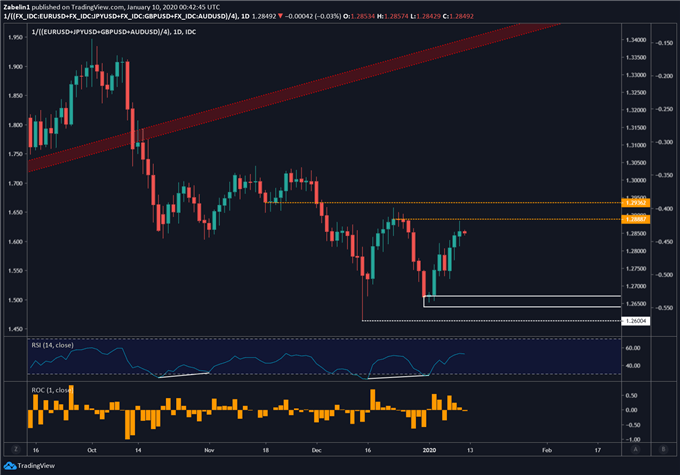This screenshot has width=680, height=475.
Task: Click the 1.31000 label on right price axis
Action: (636, 145)
